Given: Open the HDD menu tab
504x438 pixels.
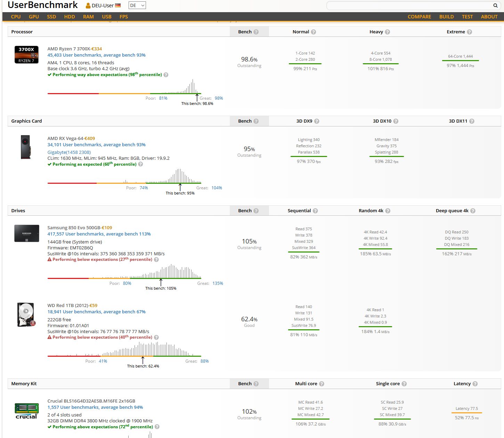Looking at the screenshot, I should click(x=70, y=17).
